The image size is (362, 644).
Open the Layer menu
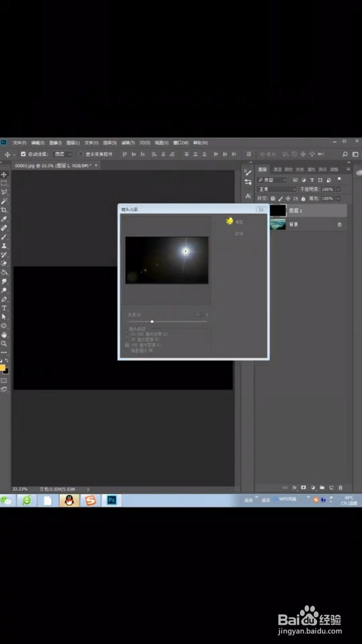click(x=73, y=143)
